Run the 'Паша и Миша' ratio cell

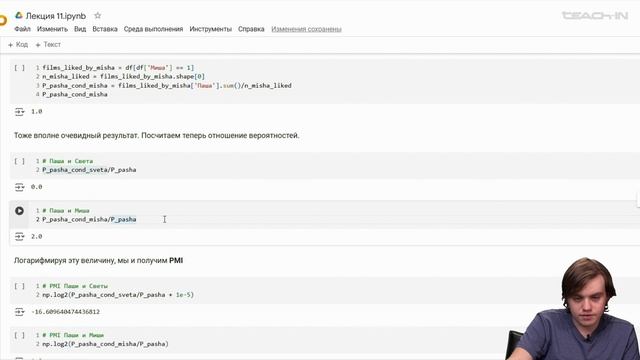click(19, 211)
